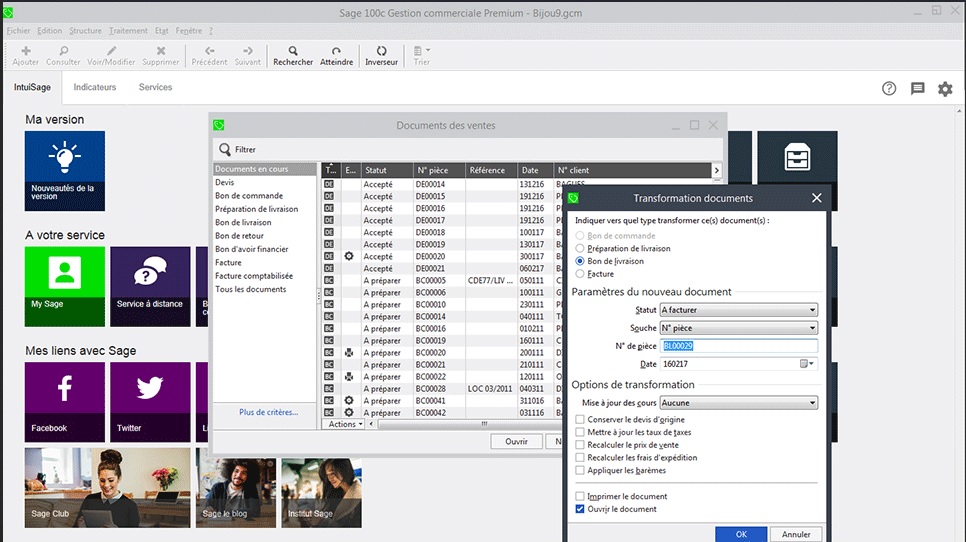
Task: Open Mise à jour des cours dropdown
Action: 739,403
